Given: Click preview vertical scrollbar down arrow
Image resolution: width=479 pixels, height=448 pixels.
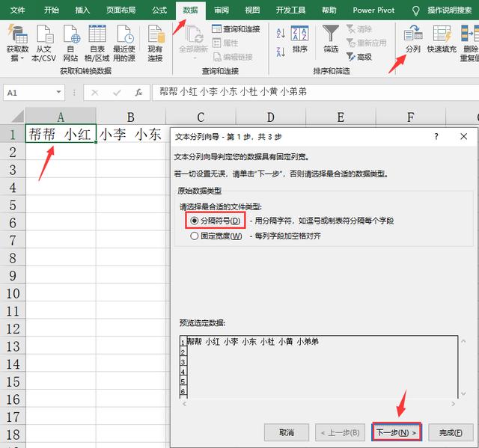Looking at the screenshot, I should tap(463, 393).
